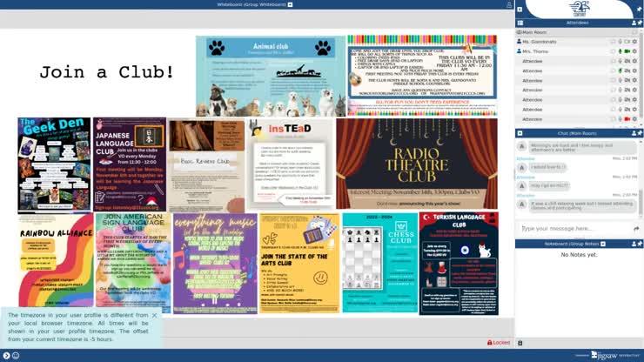Image resolution: width=644 pixels, height=362 pixels.
Task: Toggle the Locked whiteboard indicator
Action: [498, 343]
